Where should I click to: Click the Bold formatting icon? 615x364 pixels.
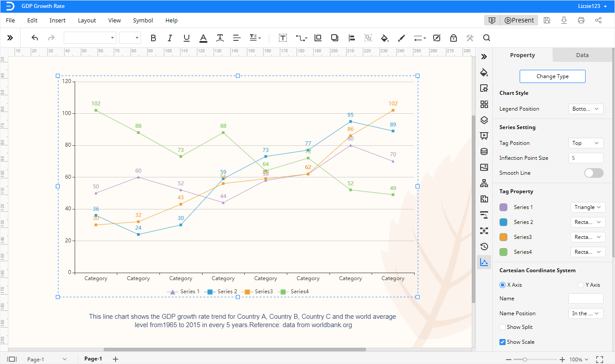coord(153,38)
